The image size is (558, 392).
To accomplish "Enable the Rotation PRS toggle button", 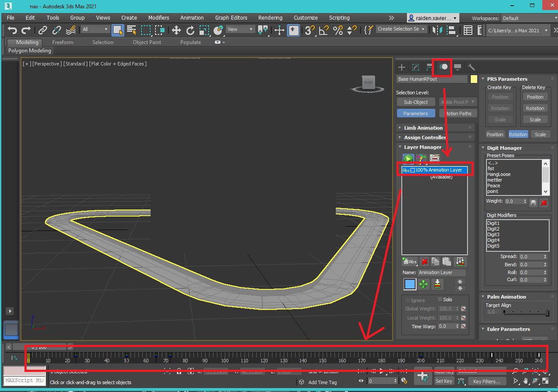I will click(x=518, y=134).
